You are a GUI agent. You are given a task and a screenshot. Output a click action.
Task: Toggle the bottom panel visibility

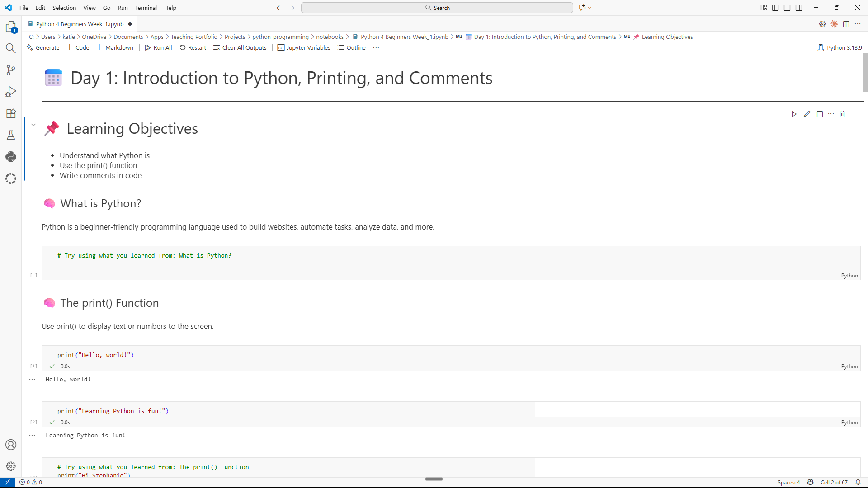coord(787,8)
